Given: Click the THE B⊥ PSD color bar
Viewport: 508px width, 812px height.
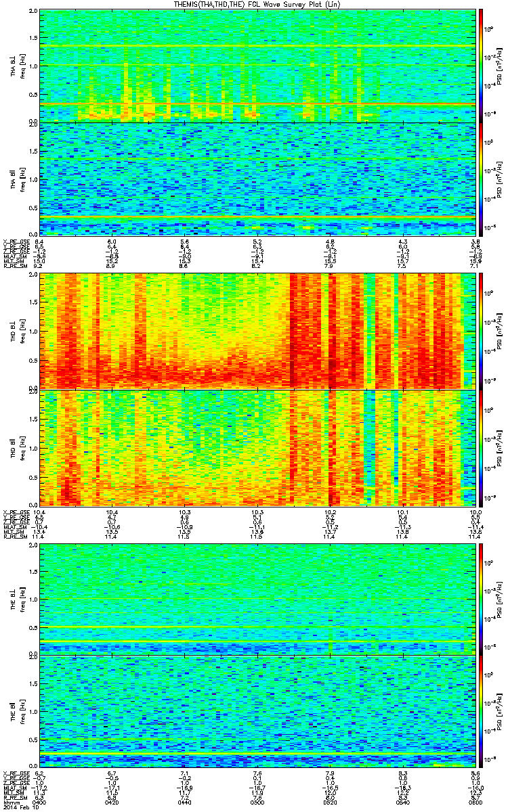Looking at the screenshot, I should pyautogui.click(x=481, y=598).
